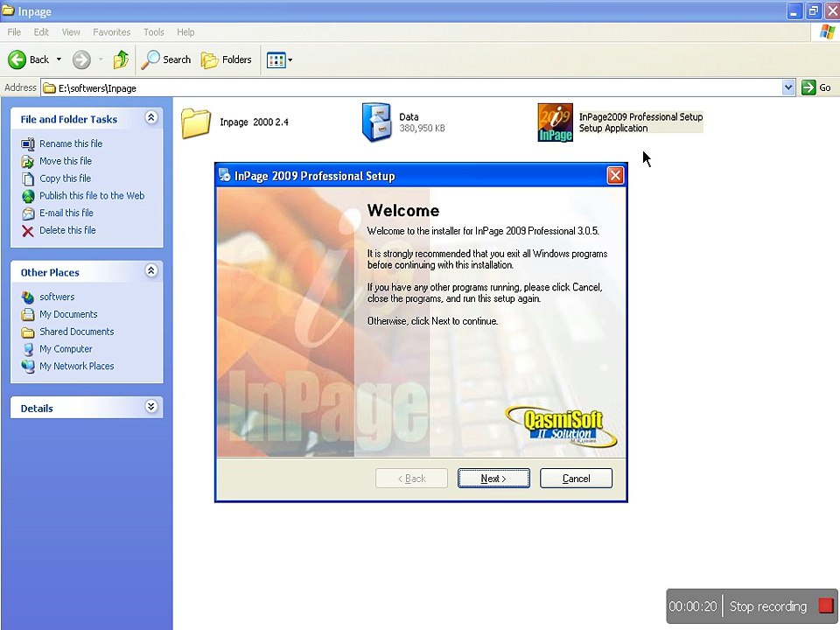Expand the address bar dropdown

click(x=788, y=87)
